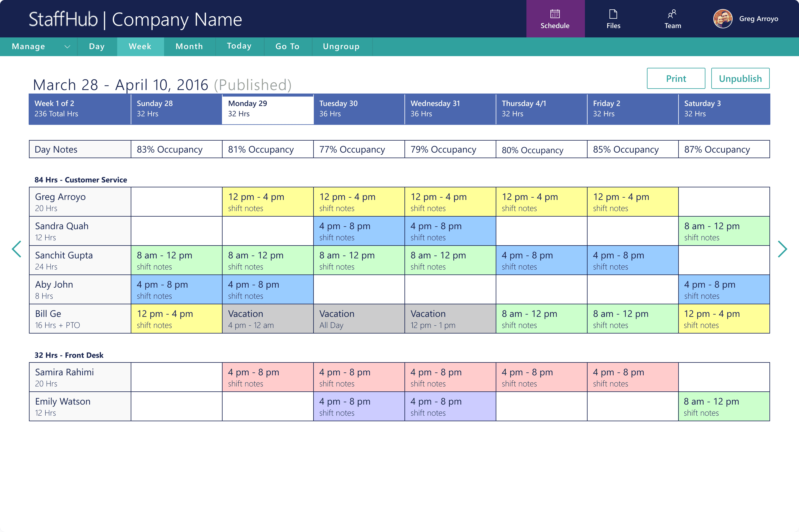Select Bill Ge's employee row label
The image size is (799, 532).
pos(80,319)
